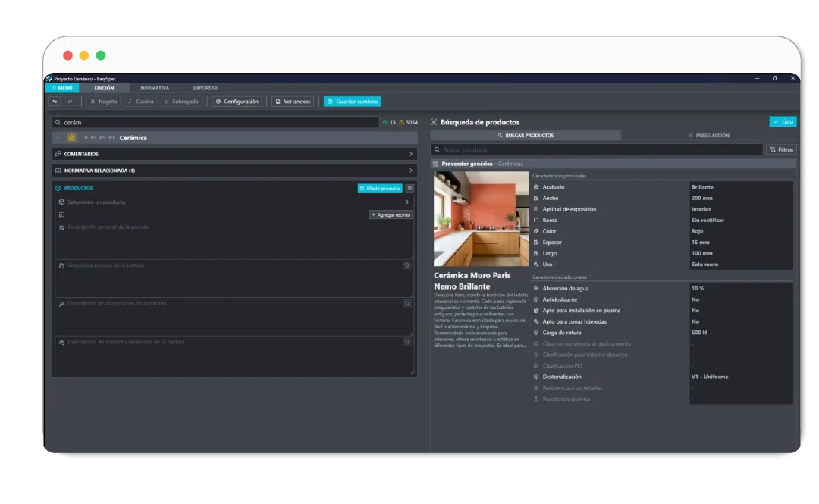Click the Descripción general de la partida text area
This screenshot has width=819, height=504.
click(234, 240)
